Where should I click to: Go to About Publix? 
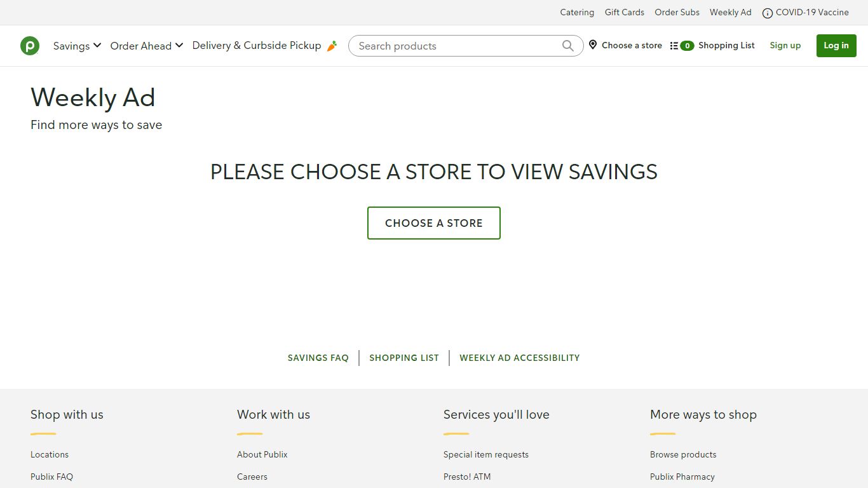(262, 454)
